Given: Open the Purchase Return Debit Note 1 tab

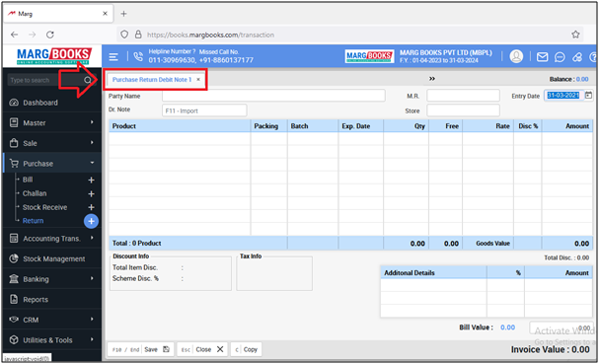Looking at the screenshot, I should point(152,80).
